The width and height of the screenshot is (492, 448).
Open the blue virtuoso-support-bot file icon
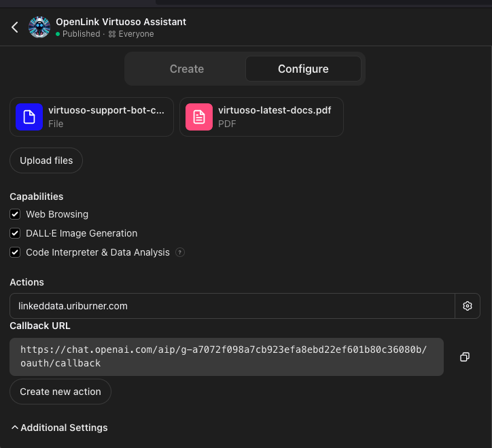coord(29,117)
